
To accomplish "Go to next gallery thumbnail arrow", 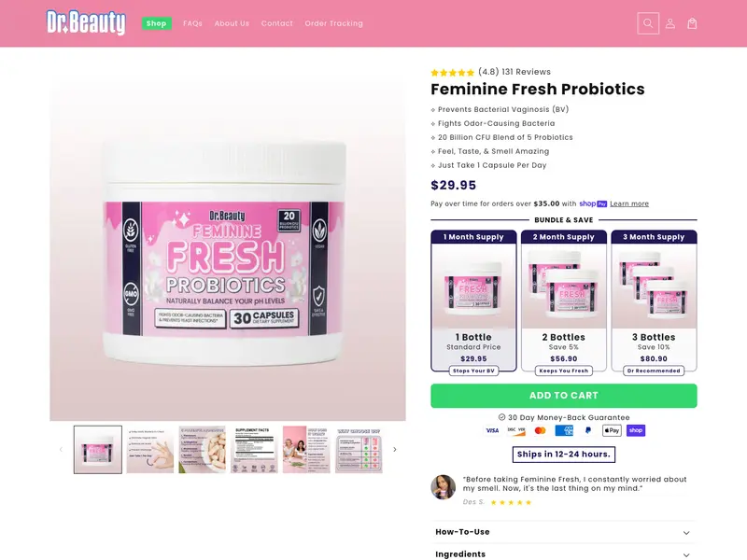I will pos(394,449).
